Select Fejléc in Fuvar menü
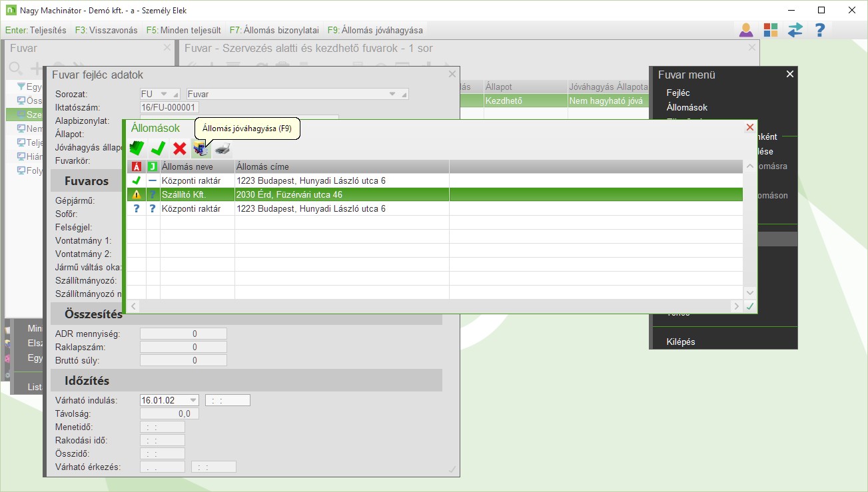The width and height of the screenshot is (868, 492). pyautogui.click(x=678, y=93)
